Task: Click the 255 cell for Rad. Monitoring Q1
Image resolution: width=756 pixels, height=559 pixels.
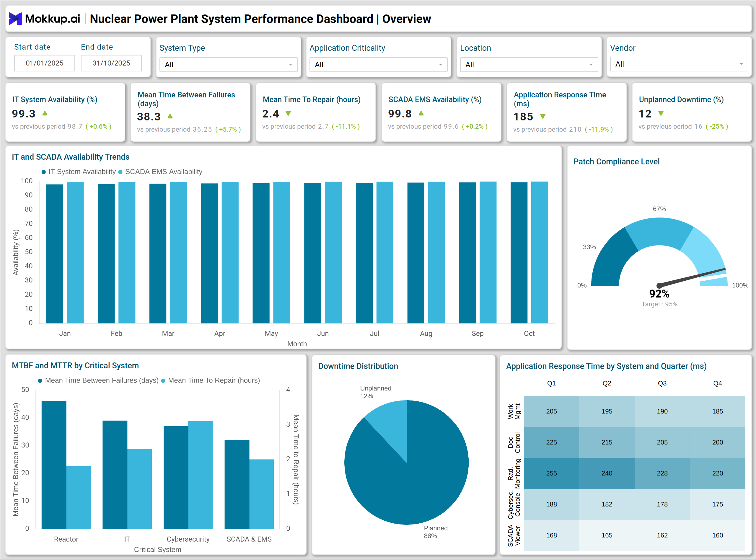Action: pos(552,473)
